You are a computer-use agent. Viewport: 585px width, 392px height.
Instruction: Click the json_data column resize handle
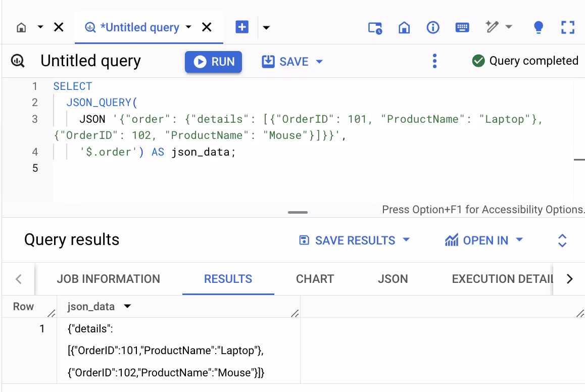click(295, 313)
